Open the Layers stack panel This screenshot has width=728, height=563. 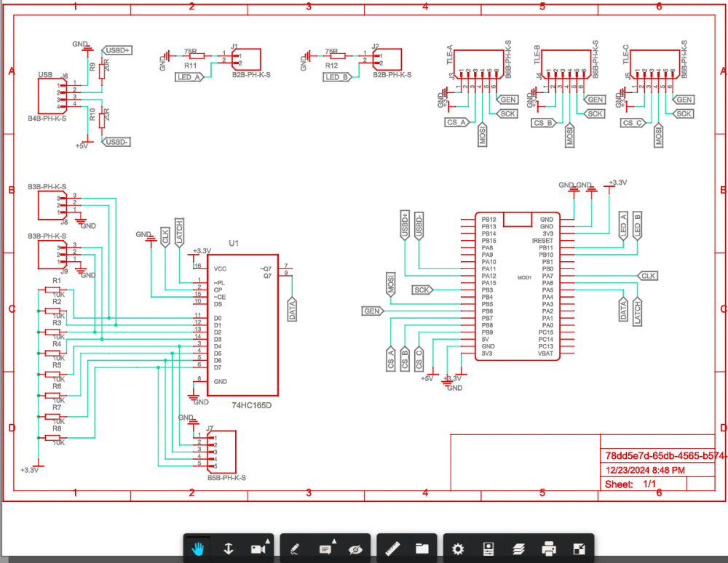click(518, 548)
